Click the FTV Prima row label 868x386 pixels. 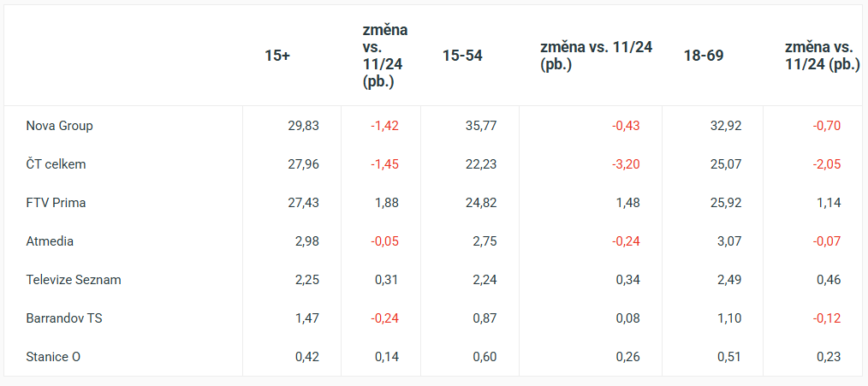[x=56, y=203]
